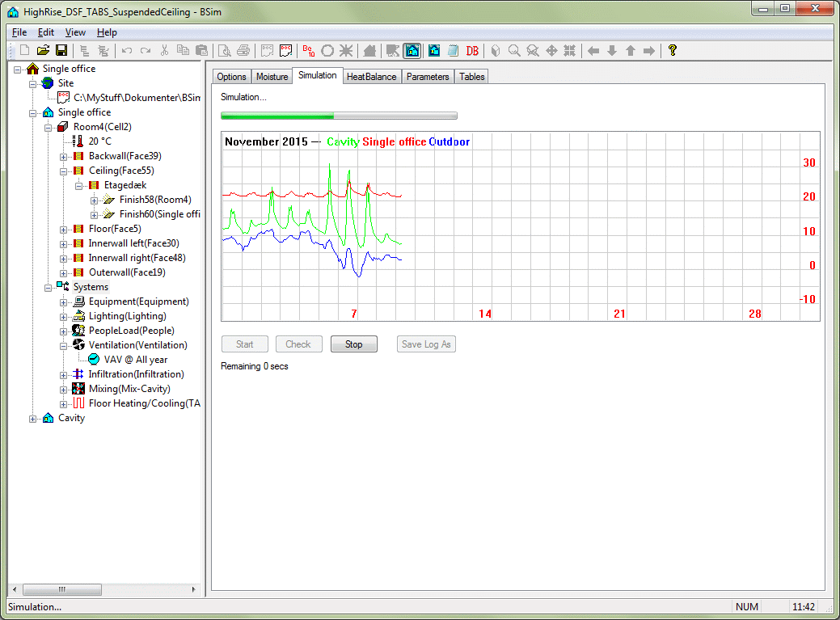Viewport: 840px width, 620px height.
Task: Open the View menu
Action: (75, 32)
